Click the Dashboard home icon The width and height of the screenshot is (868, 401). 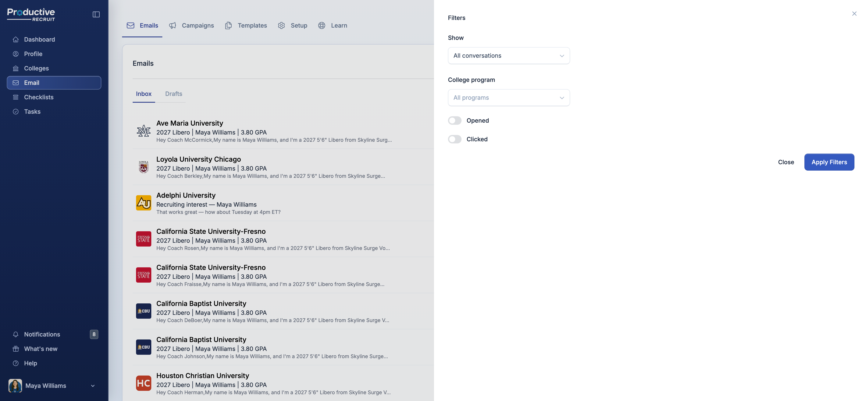[15, 39]
